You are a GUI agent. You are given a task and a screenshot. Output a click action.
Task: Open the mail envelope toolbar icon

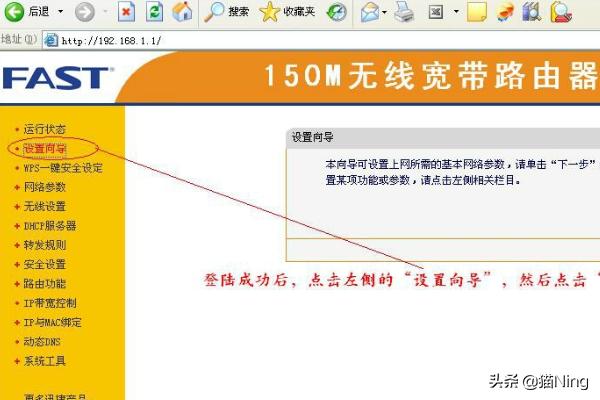click(369, 12)
